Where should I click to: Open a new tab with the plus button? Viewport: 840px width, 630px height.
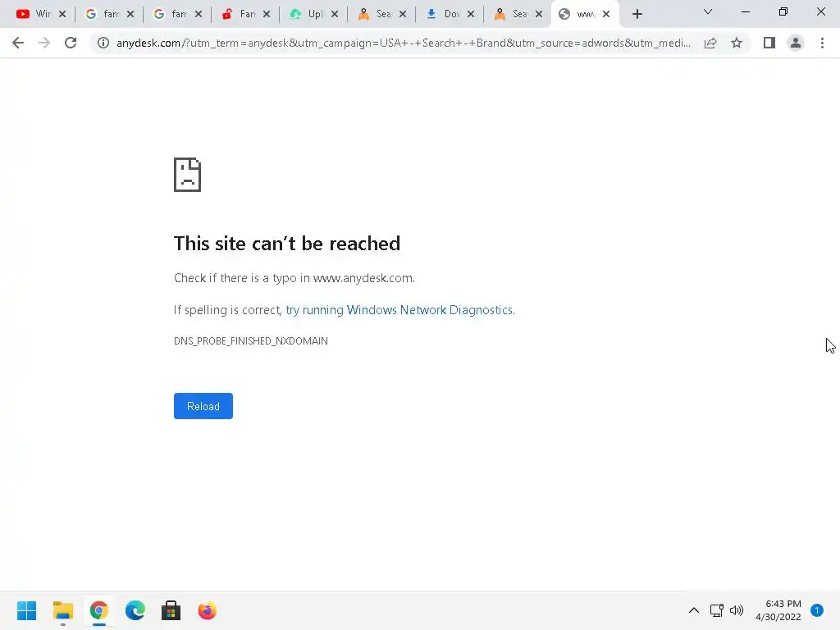(x=637, y=14)
